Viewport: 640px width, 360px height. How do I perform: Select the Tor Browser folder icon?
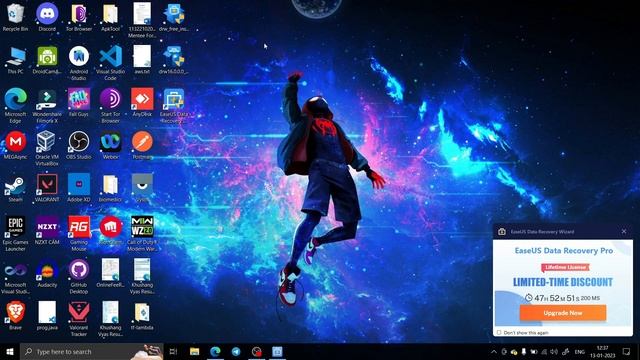point(79,17)
